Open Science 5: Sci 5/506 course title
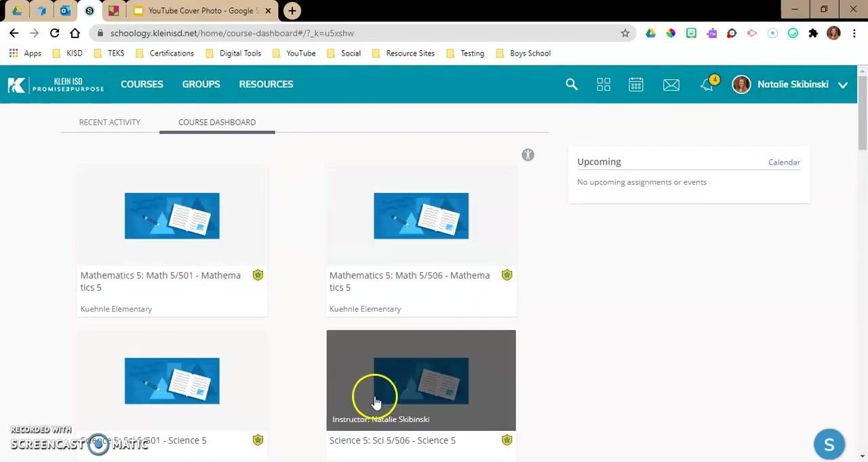The width and height of the screenshot is (868, 462). click(393, 440)
